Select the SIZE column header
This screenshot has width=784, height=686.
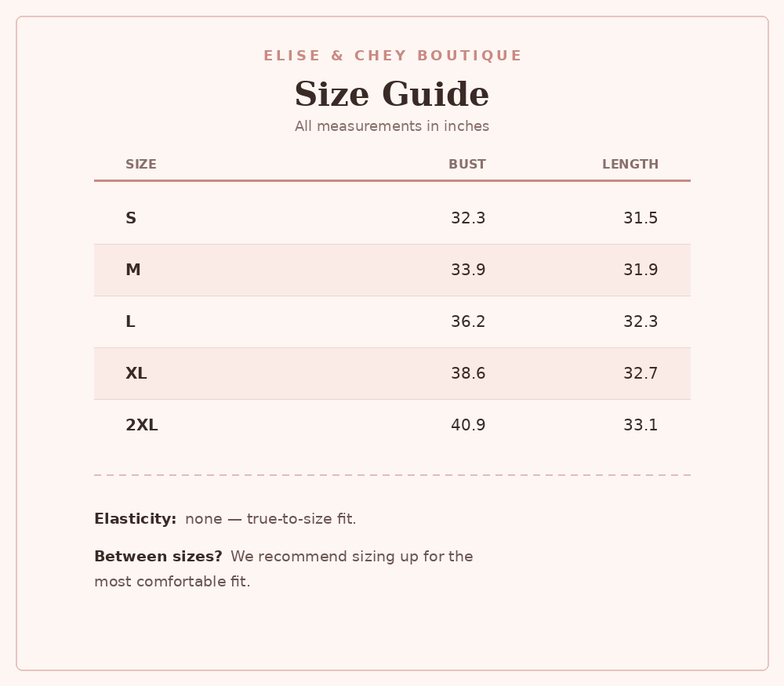pyautogui.click(x=141, y=165)
